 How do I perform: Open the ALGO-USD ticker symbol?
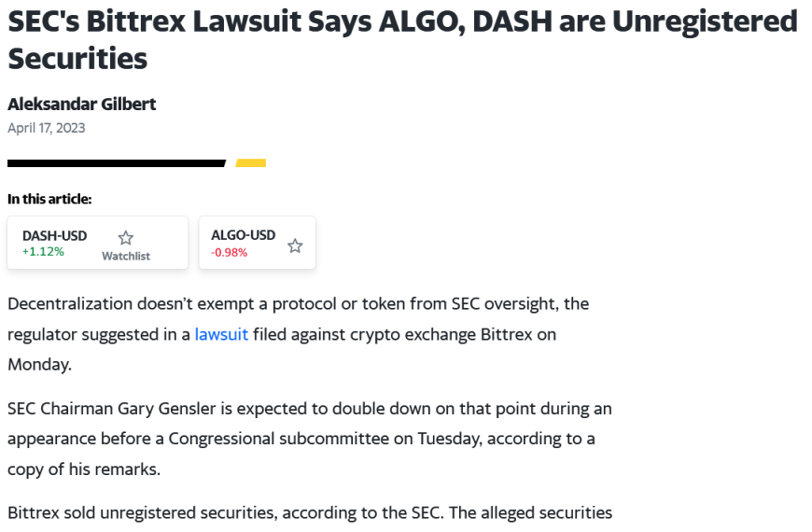coord(243,235)
